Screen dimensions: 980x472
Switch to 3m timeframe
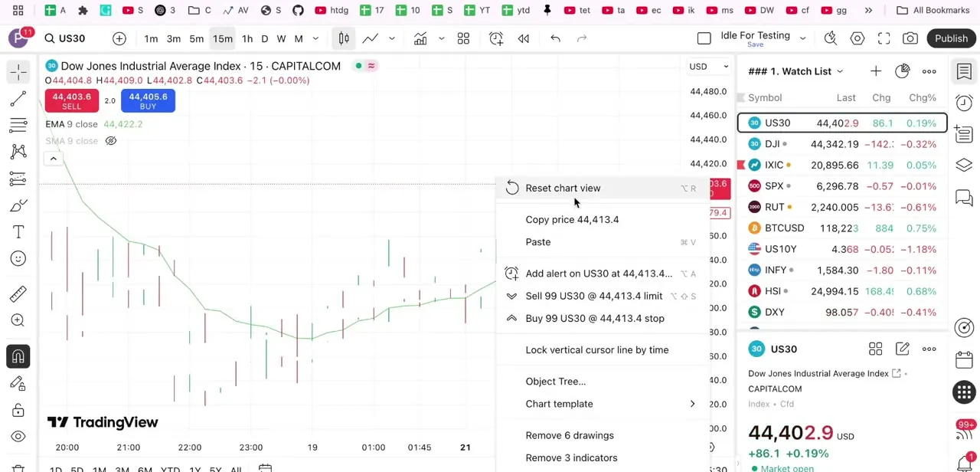click(174, 38)
